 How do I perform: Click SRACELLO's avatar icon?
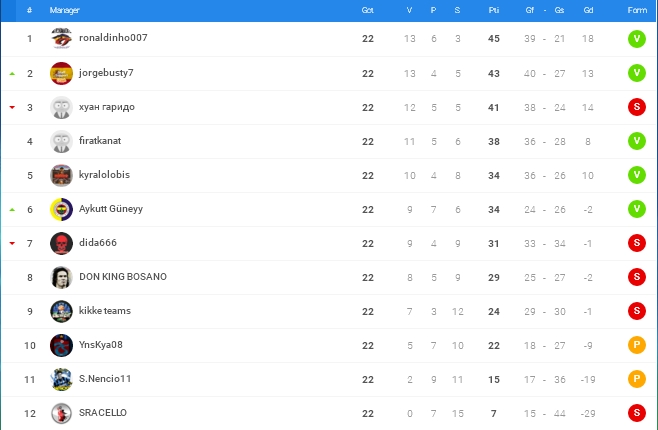[x=61, y=413]
